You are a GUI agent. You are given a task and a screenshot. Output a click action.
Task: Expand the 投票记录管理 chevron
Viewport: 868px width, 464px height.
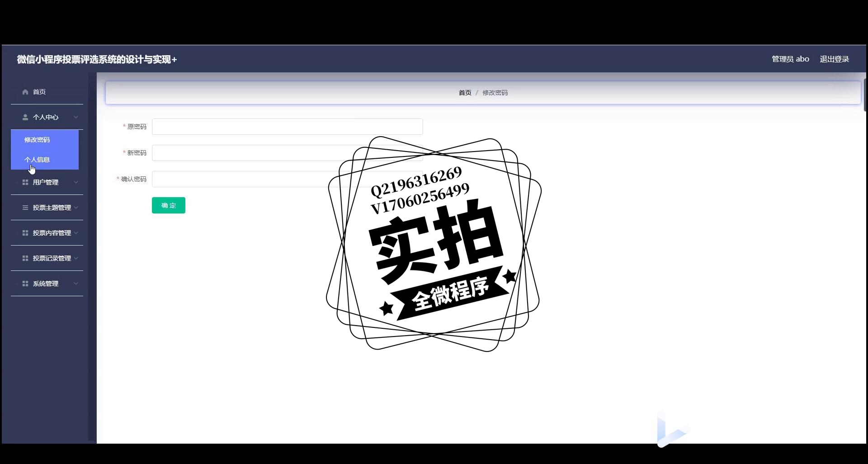point(76,258)
